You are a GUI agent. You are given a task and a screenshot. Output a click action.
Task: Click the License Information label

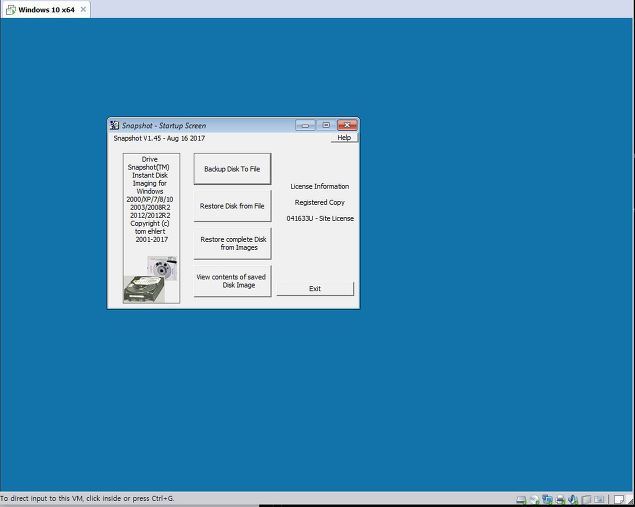click(320, 186)
